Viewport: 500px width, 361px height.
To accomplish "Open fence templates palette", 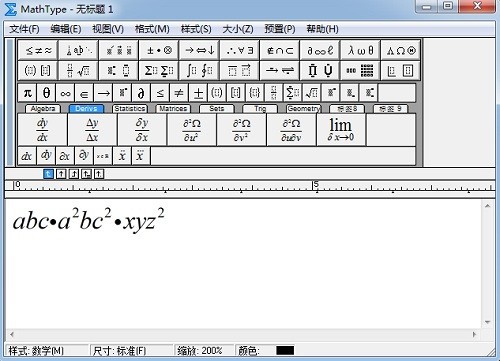I will pos(38,70).
